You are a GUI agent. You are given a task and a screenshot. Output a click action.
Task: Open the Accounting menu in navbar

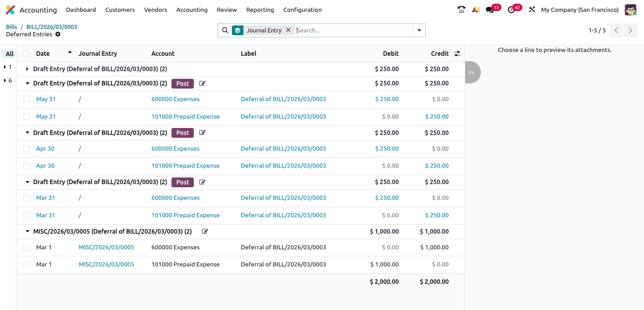coord(192,10)
